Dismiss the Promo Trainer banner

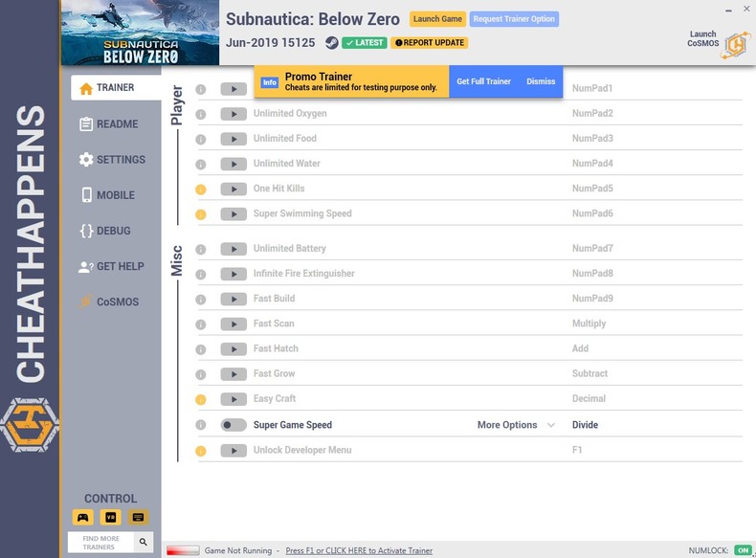point(541,81)
